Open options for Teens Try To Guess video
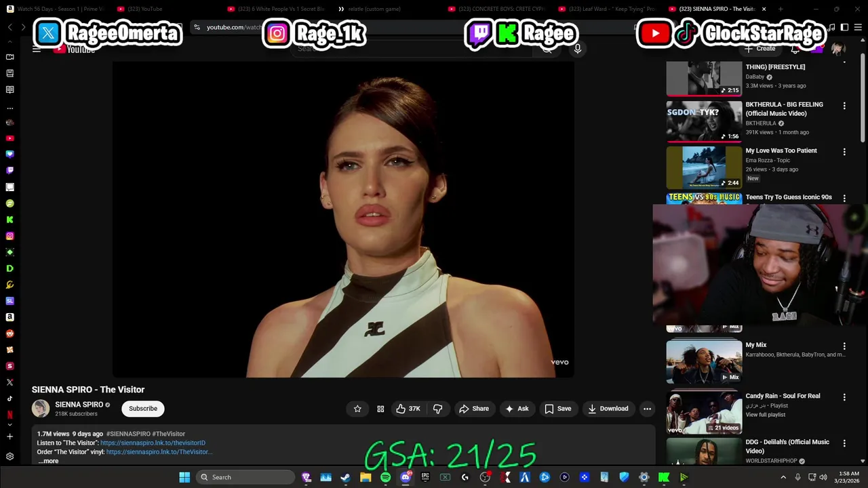The height and width of the screenshot is (488, 868). pos(844,199)
